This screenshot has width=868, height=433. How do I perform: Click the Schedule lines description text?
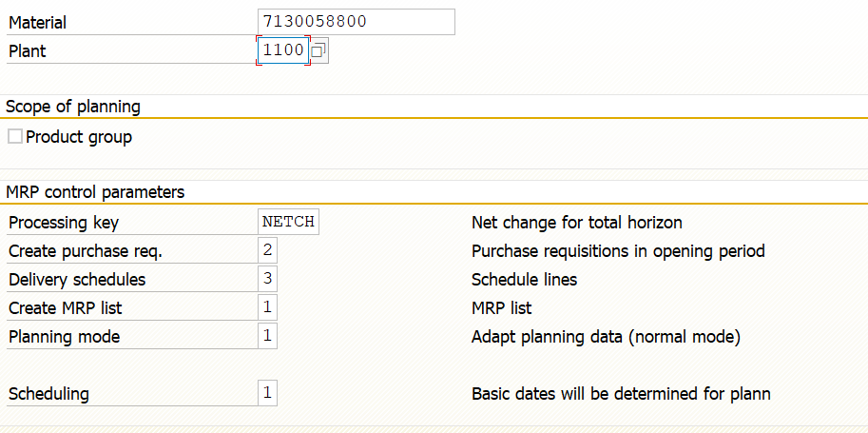point(524,280)
